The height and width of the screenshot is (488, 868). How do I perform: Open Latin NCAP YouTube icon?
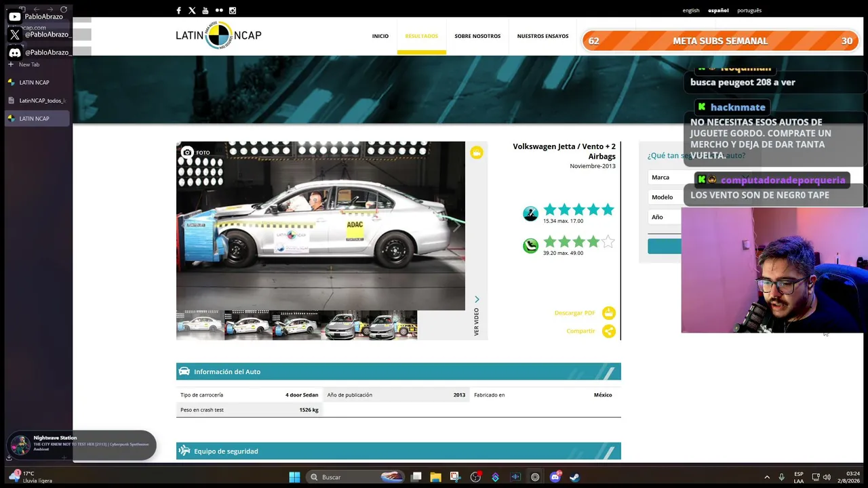205,10
